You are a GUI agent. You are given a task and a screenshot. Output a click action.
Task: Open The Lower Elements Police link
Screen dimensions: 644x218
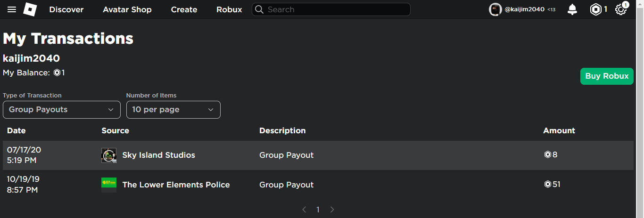click(x=176, y=185)
